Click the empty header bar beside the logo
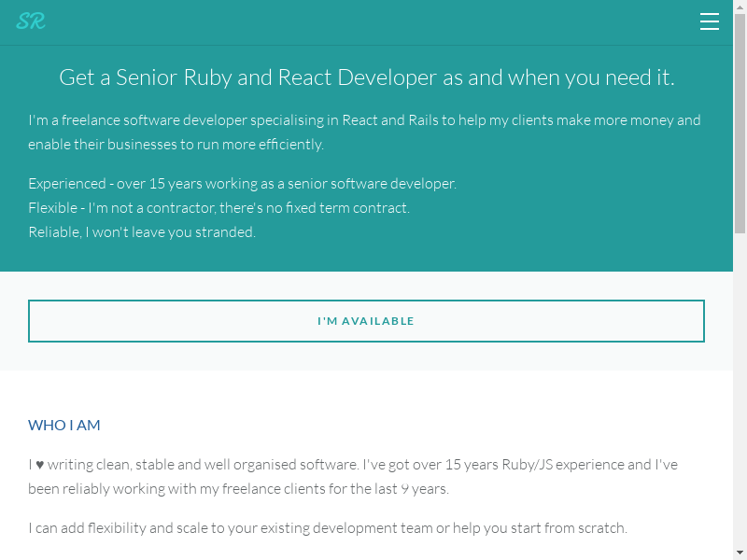This screenshot has width=747, height=560. pos(373,22)
